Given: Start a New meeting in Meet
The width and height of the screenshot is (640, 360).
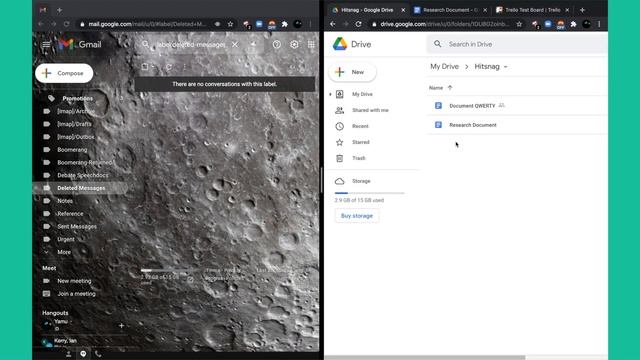Looking at the screenshot, I should [x=74, y=281].
